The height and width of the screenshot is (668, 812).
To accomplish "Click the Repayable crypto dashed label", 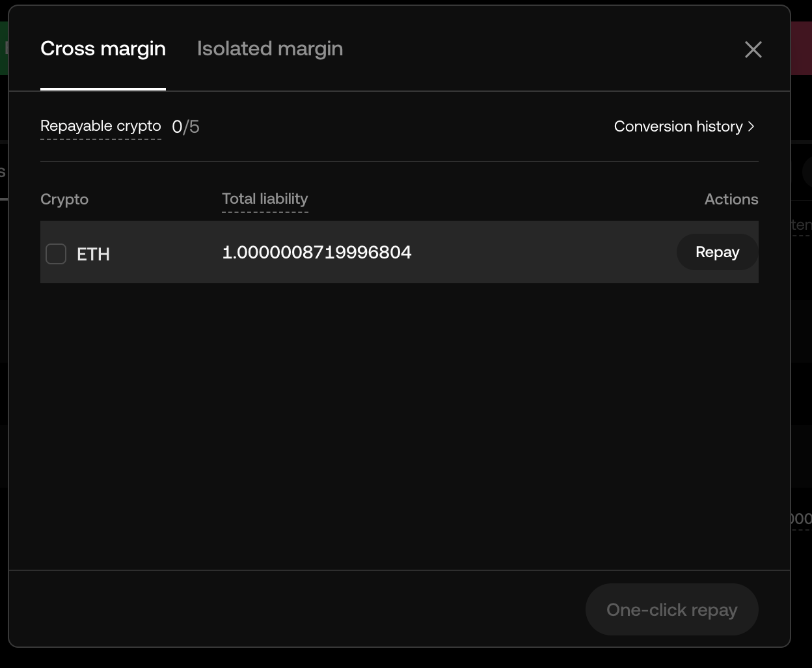I will pos(101,126).
